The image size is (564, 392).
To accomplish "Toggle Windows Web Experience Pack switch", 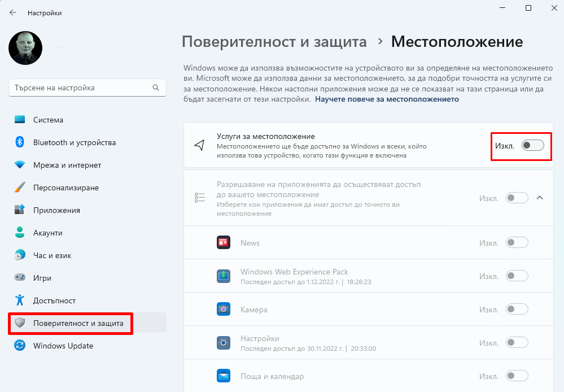I will (x=517, y=276).
